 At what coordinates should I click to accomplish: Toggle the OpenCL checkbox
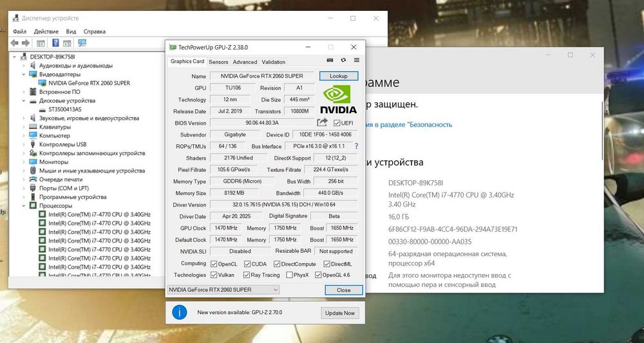point(214,264)
